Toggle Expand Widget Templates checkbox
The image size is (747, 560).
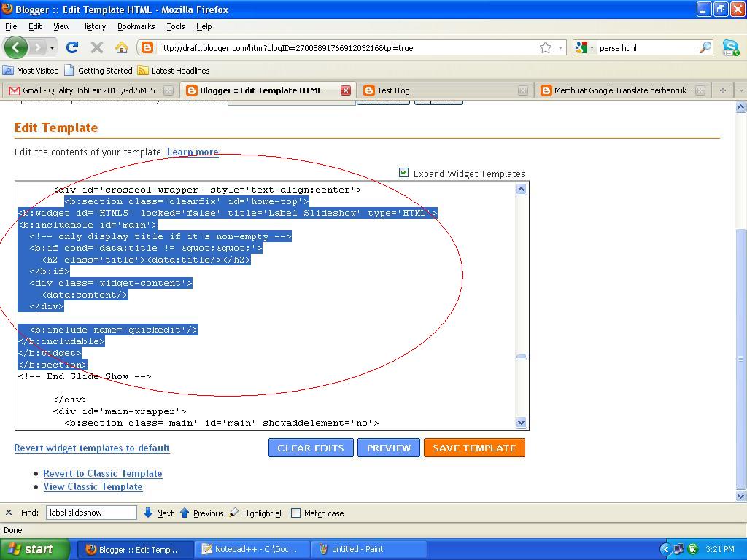pyautogui.click(x=403, y=172)
